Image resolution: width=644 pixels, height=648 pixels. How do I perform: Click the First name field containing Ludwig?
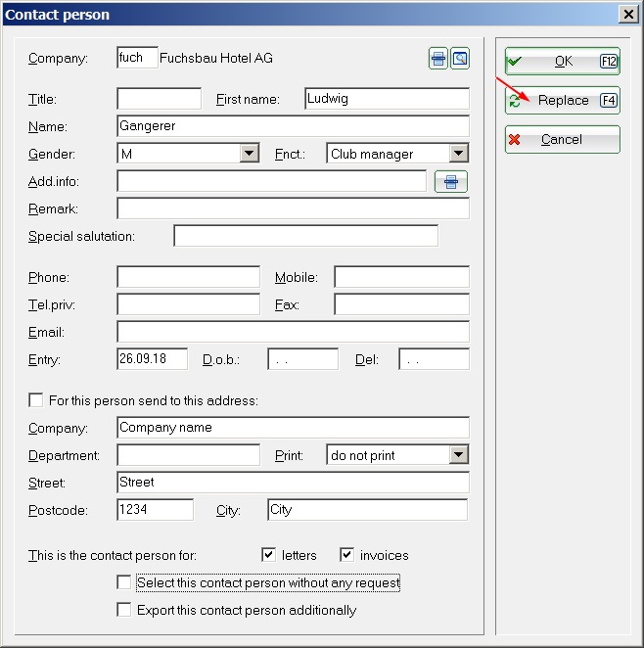point(386,99)
